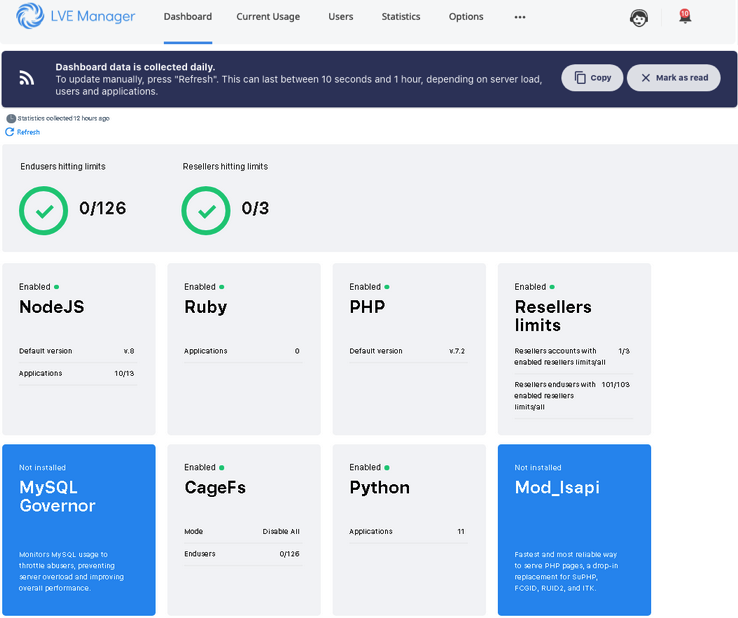Click the Resellers hitting limits checkmark icon

205,209
